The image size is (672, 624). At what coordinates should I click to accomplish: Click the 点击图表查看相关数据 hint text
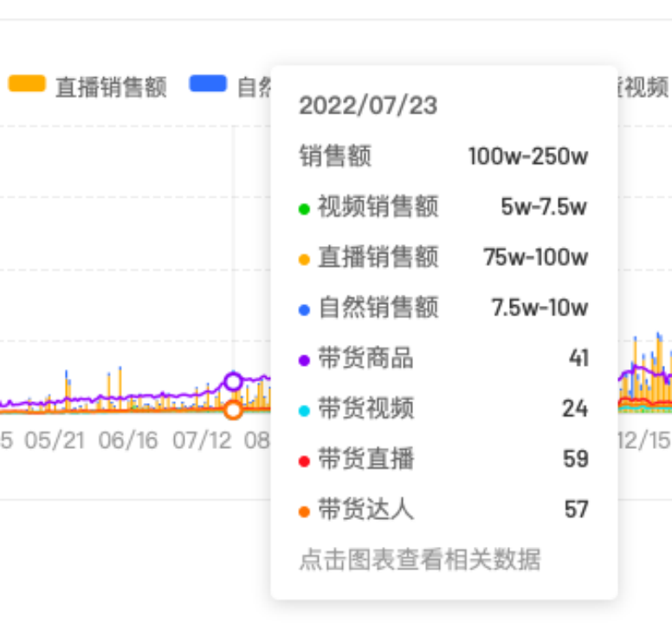point(420,560)
